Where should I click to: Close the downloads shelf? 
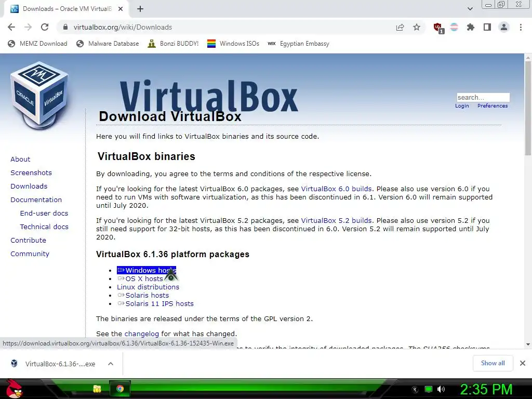pos(523,363)
